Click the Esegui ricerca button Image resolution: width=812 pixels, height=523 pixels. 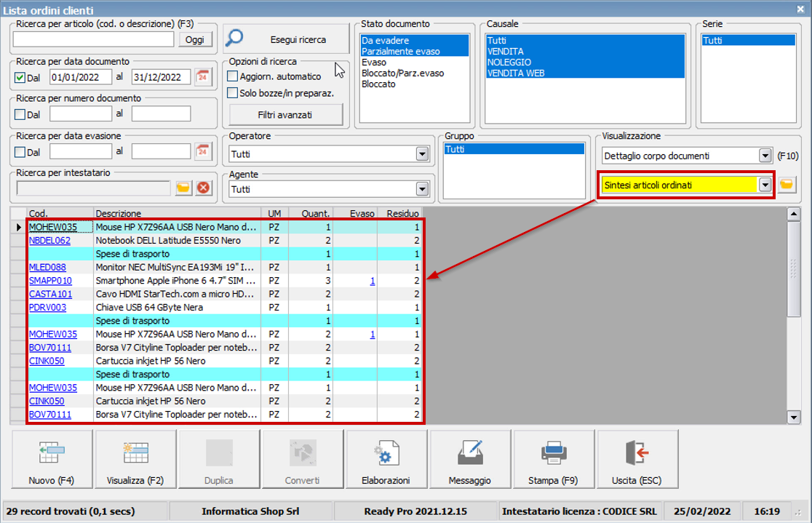click(x=285, y=39)
